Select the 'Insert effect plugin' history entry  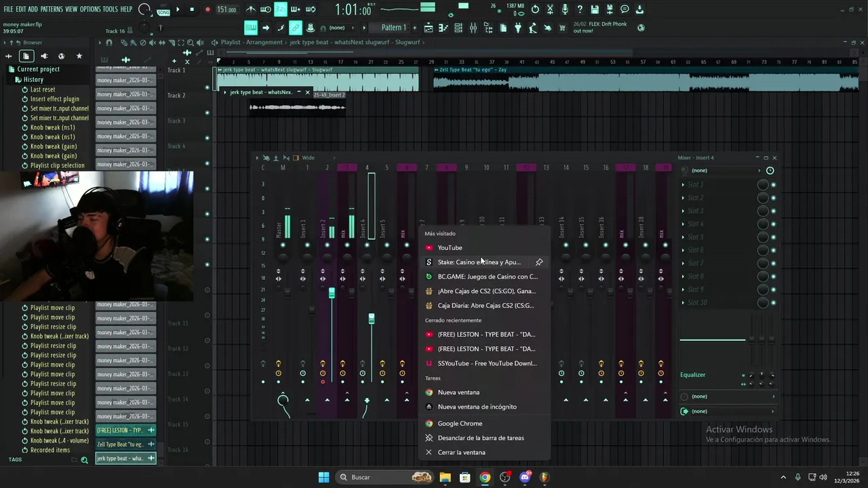(x=54, y=99)
